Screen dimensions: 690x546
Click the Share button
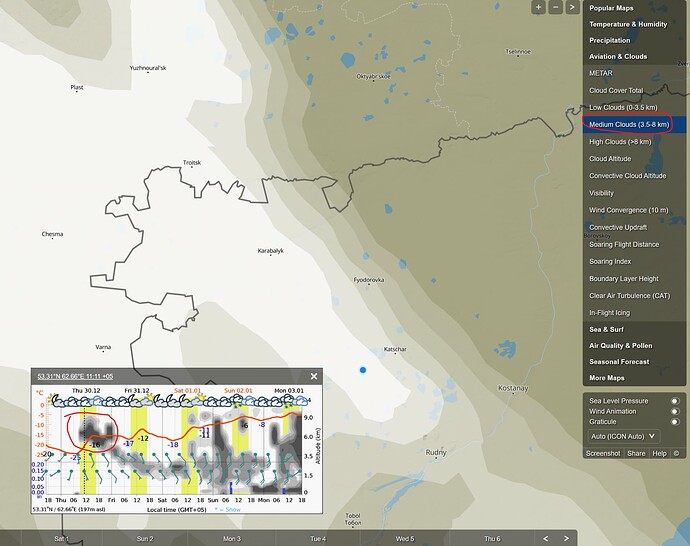pyautogui.click(x=636, y=453)
